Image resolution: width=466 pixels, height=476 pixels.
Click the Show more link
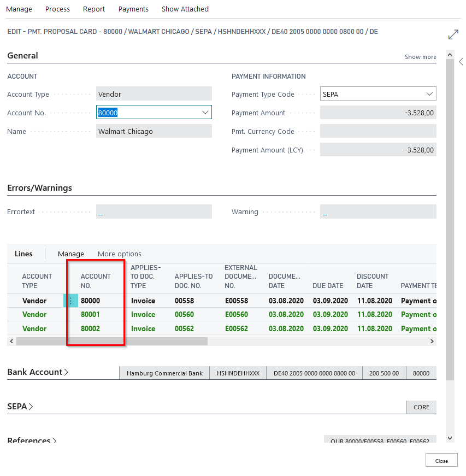pyautogui.click(x=421, y=56)
